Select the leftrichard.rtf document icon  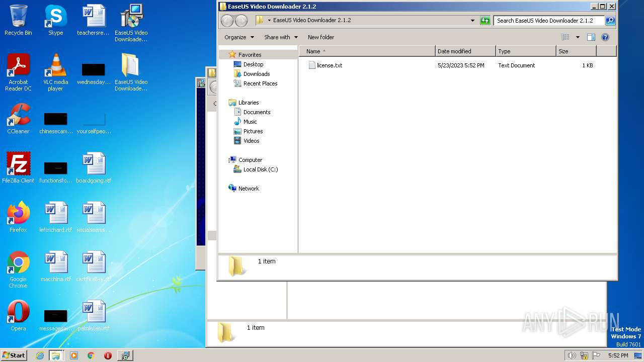(x=55, y=217)
